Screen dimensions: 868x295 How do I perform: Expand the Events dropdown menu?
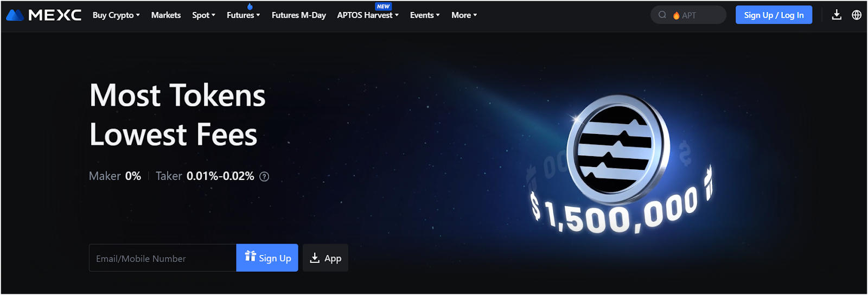point(425,15)
